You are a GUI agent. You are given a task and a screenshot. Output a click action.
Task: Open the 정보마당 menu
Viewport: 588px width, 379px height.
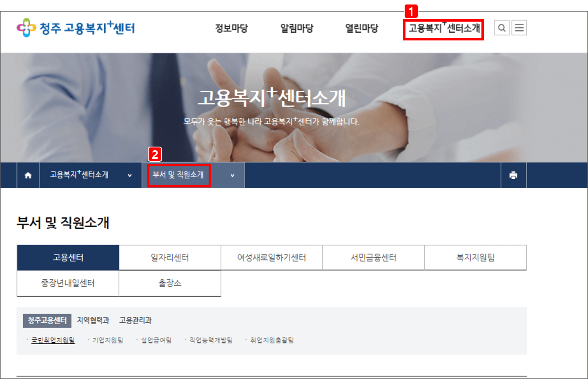231,28
